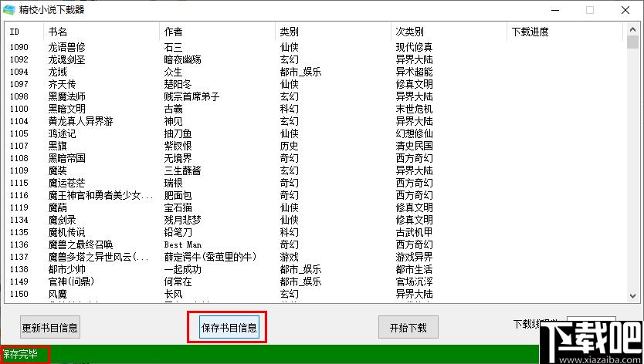Select the book 黑旗
The height and width of the screenshot is (364, 644).
pyautogui.click(x=57, y=146)
